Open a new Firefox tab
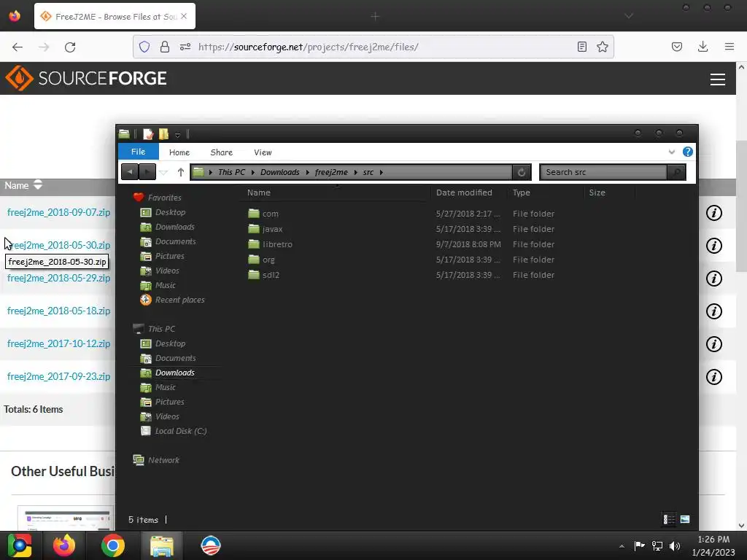This screenshot has width=747, height=560. 375,17
